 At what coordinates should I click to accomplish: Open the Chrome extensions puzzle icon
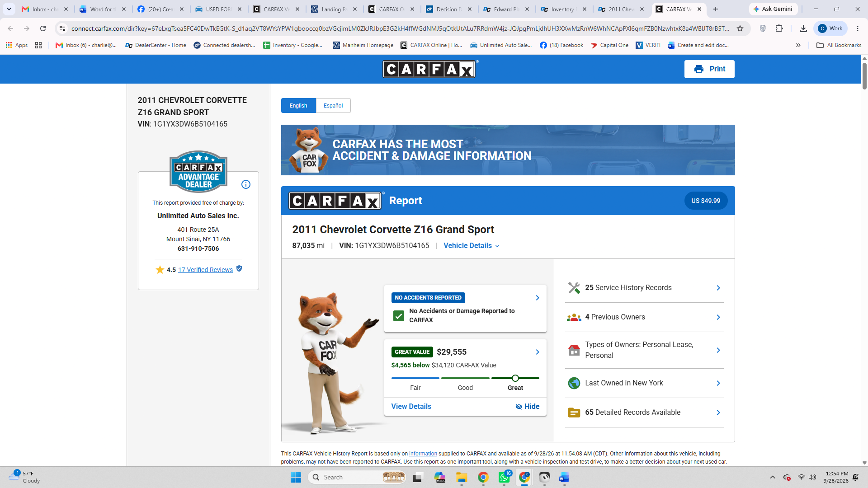(x=779, y=28)
